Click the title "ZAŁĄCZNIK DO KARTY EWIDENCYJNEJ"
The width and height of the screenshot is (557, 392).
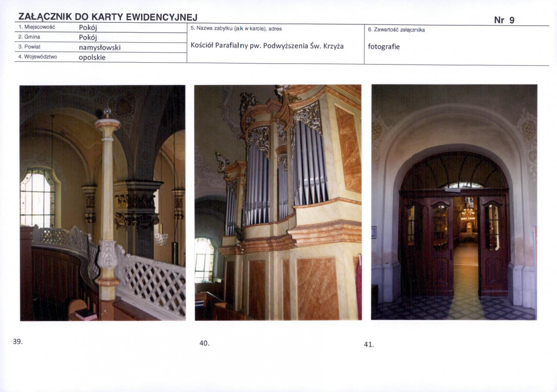coord(108,17)
